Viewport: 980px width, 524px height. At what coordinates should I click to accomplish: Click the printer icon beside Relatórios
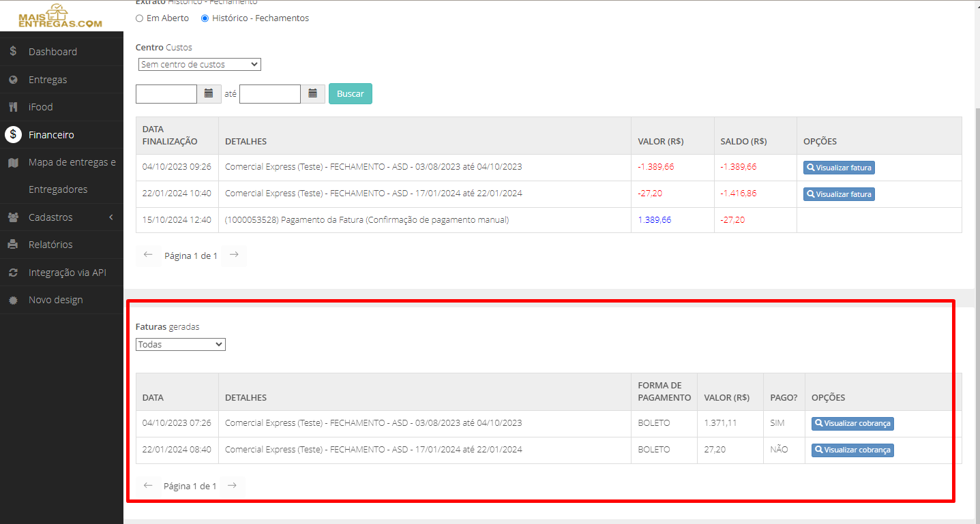click(13, 245)
